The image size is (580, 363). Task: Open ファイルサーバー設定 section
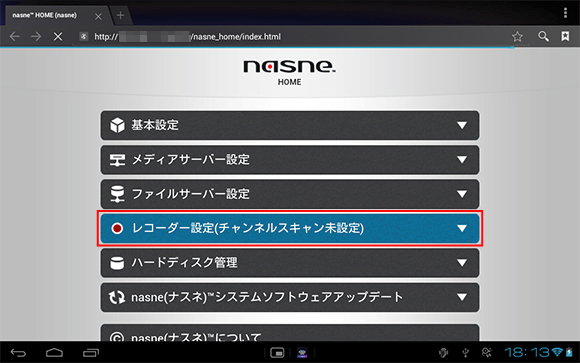290,194
